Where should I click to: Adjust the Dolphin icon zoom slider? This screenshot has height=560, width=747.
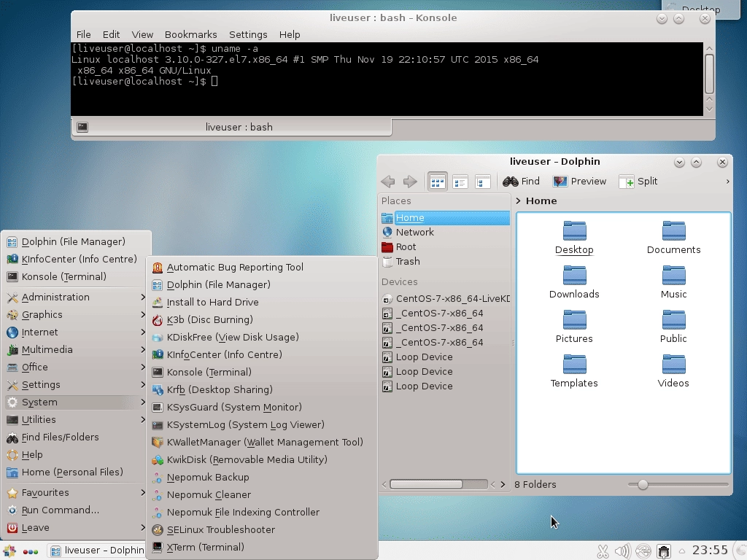click(x=643, y=485)
